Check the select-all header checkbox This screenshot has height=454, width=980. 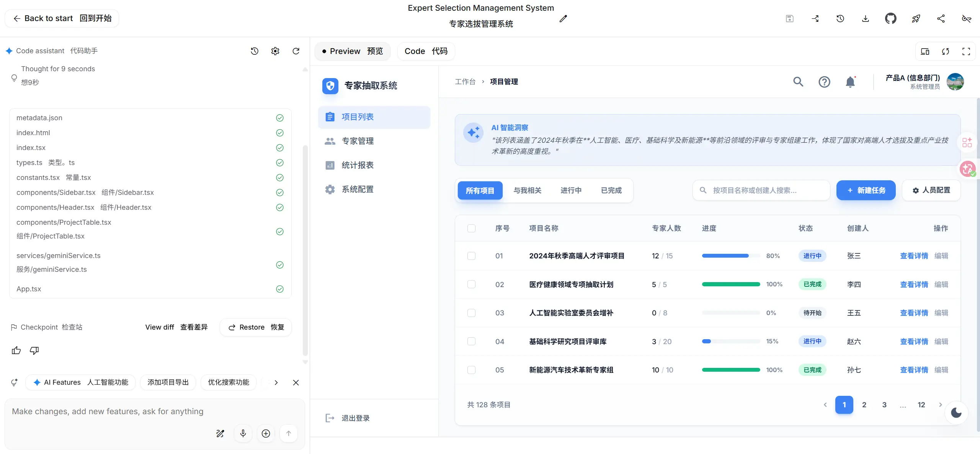pyautogui.click(x=471, y=228)
